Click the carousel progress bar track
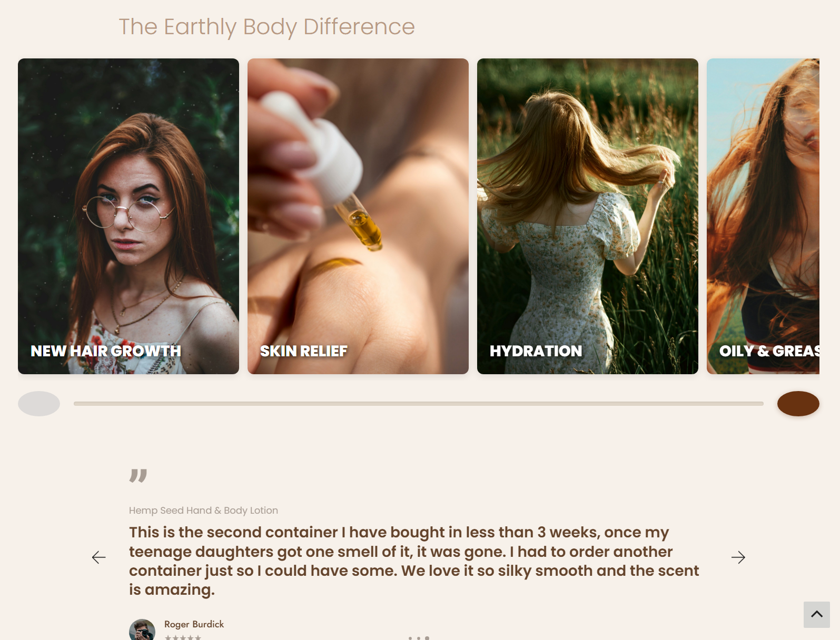 pos(419,404)
